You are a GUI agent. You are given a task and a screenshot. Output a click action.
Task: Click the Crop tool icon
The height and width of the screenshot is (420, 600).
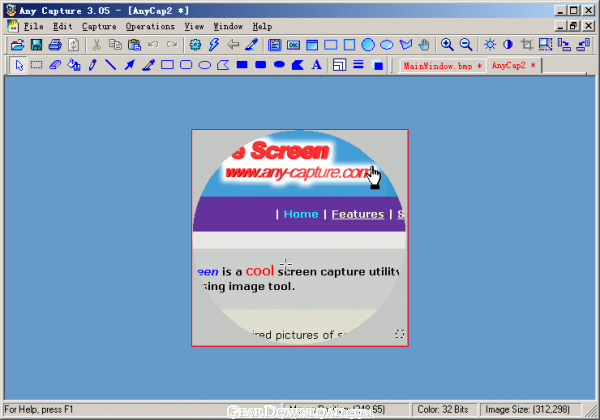pyautogui.click(x=527, y=45)
